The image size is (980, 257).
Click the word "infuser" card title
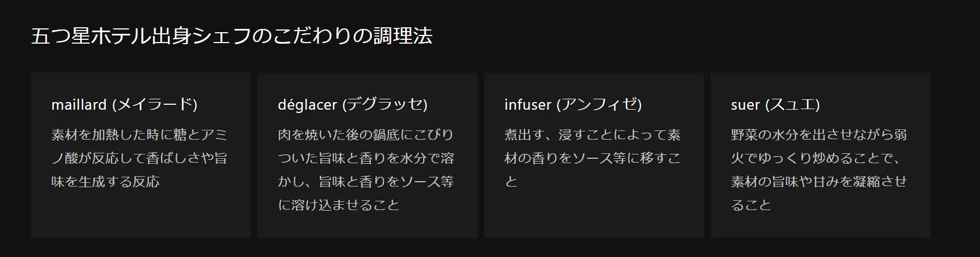[x=527, y=105]
